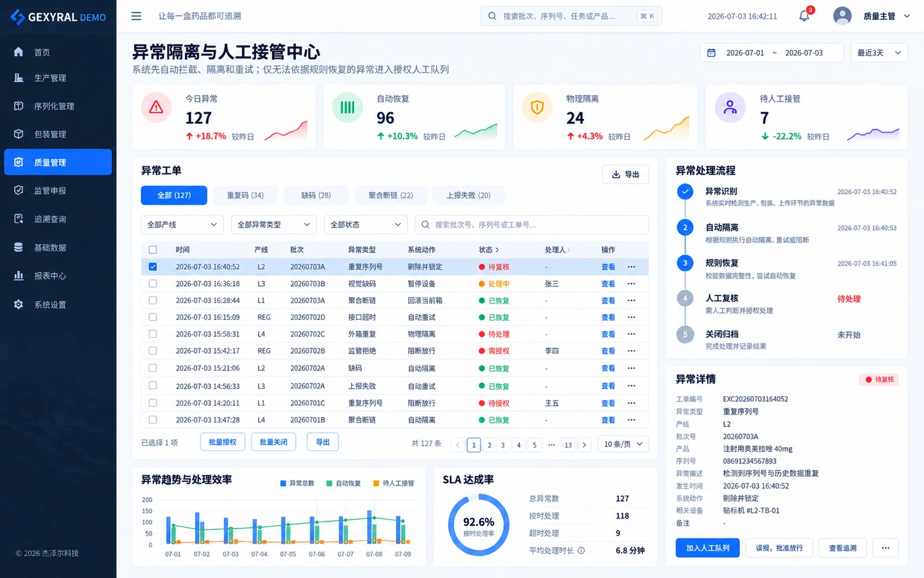The image size is (924, 578).
Task: Check the 2026-07-03 15:42:17 row checkbox
Action: [x=153, y=351]
